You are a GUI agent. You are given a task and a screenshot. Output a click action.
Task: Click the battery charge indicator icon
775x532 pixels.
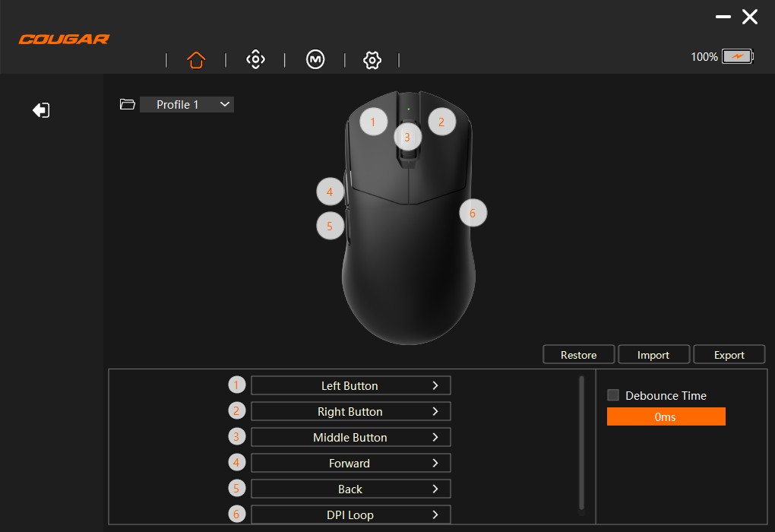(x=736, y=57)
